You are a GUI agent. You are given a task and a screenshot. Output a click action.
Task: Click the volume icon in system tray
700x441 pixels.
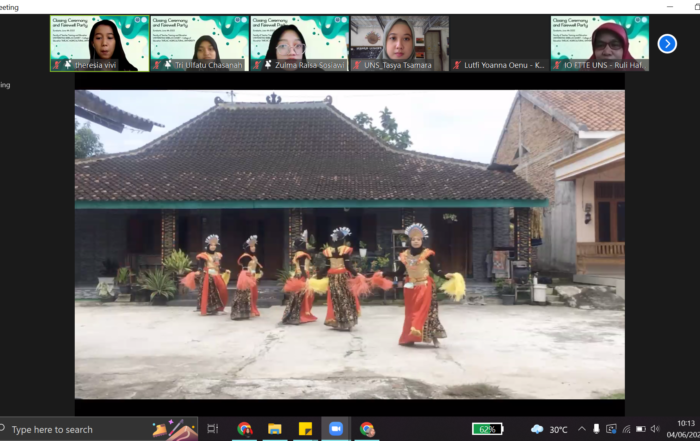point(655,429)
